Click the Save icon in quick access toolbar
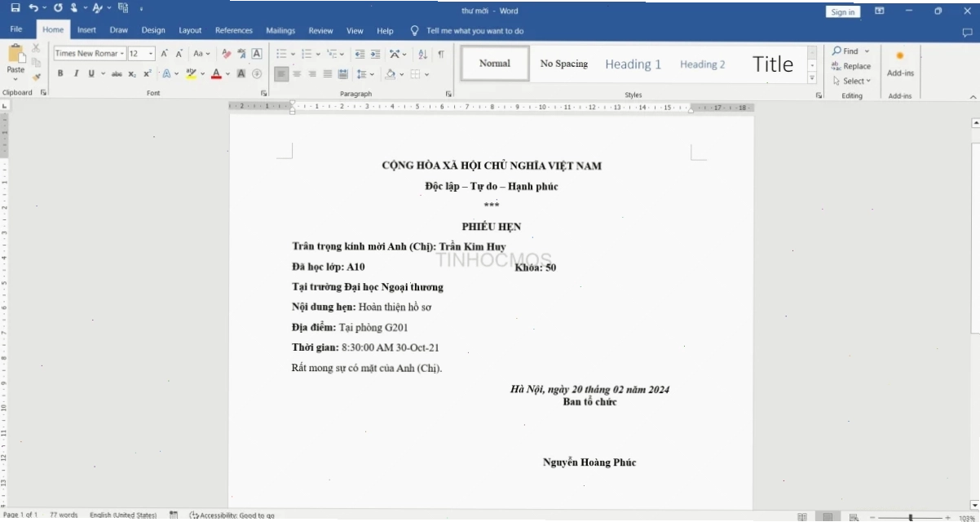This screenshot has height=522, width=980. tap(15, 8)
